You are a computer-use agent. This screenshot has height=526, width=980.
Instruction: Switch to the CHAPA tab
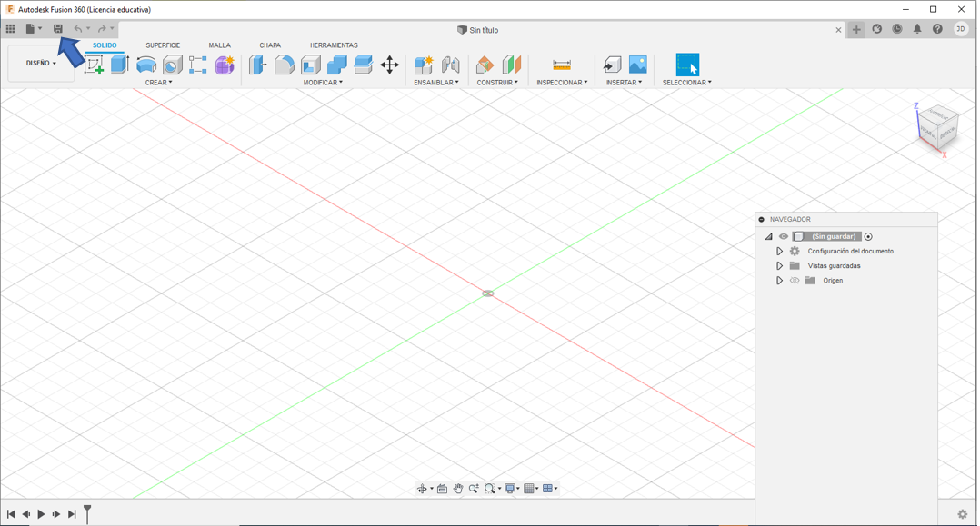[270, 45]
